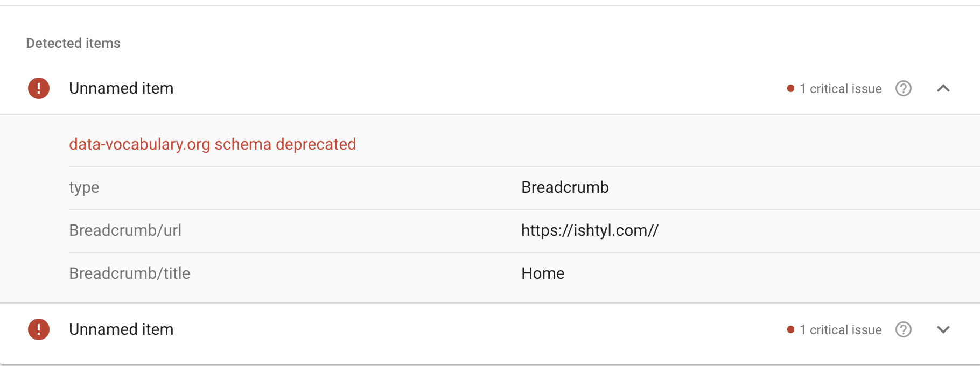Open data-vocabulary.org schema deprecated issue
Viewport: 980px width, 366px height.
pyautogui.click(x=213, y=144)
